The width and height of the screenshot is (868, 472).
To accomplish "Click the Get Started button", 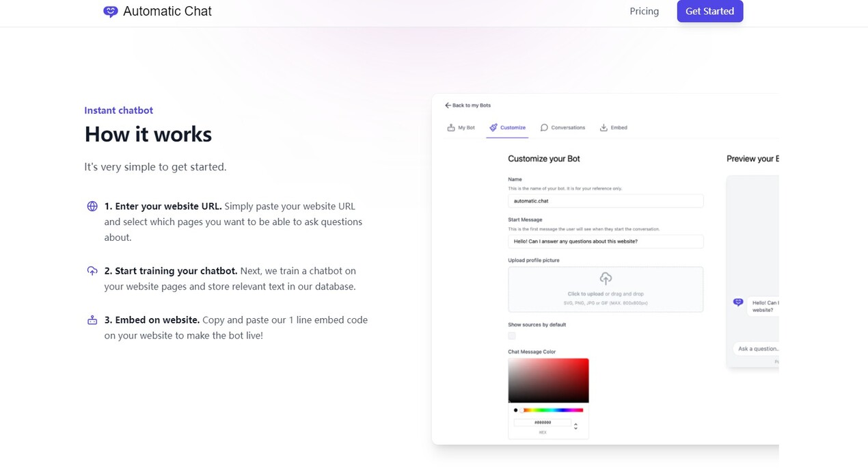I will [709, 12].
